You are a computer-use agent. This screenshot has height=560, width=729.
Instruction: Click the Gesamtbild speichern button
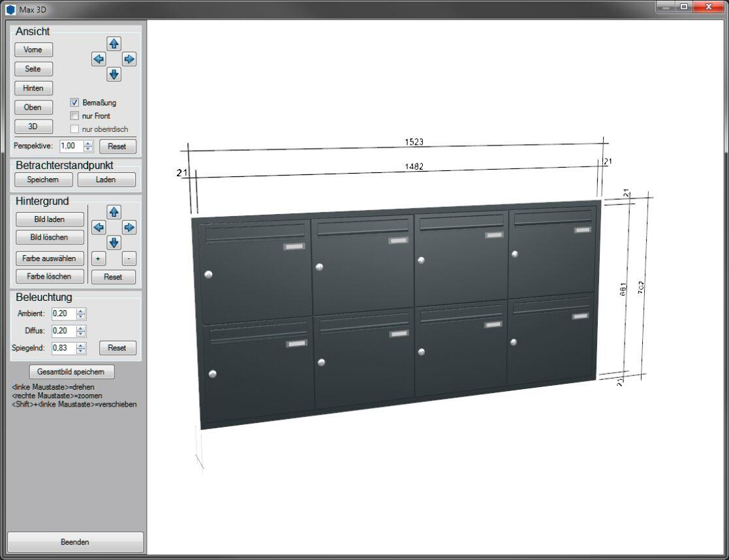(x=71, y=372)
